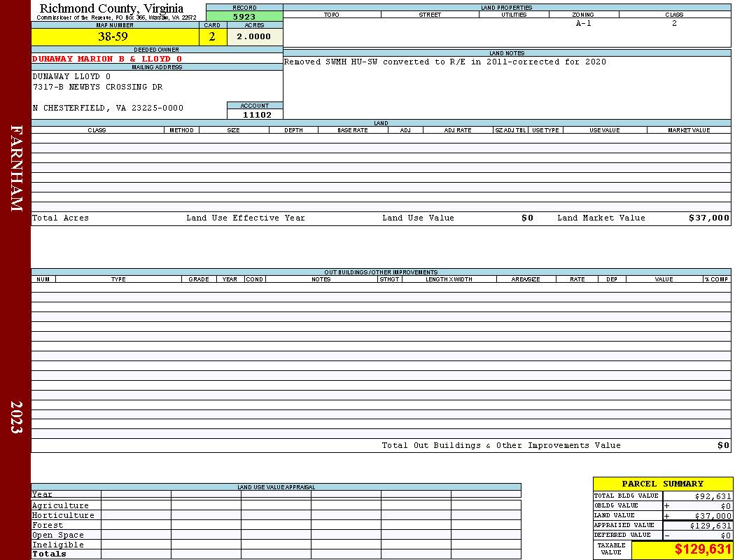Click the acres value 2.0000

[x=255, y=36]
